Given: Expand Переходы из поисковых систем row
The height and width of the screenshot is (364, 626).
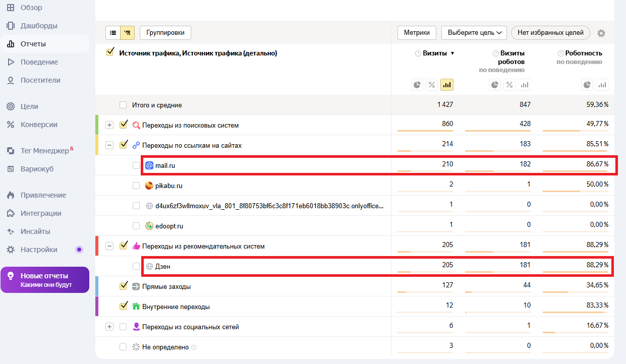Looking at the screenshot, I should coord(109,125).
